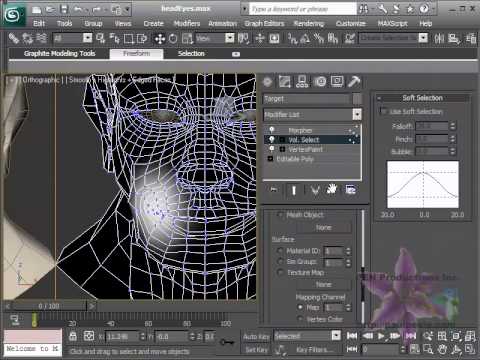Viewport: 480px width, 360px height.
Task: Toggle the Morpher modifier lightbulb
Action: (272, 130)
